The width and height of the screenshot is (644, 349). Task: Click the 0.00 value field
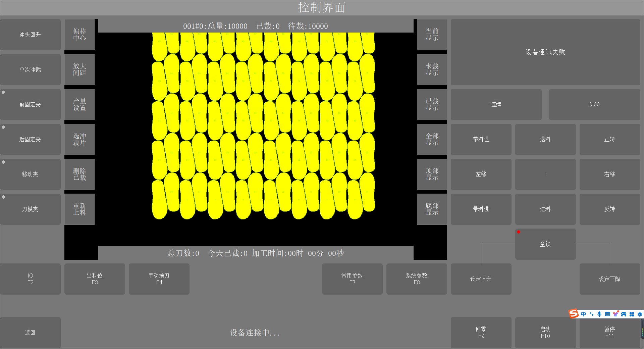click(x=594, y=104)
